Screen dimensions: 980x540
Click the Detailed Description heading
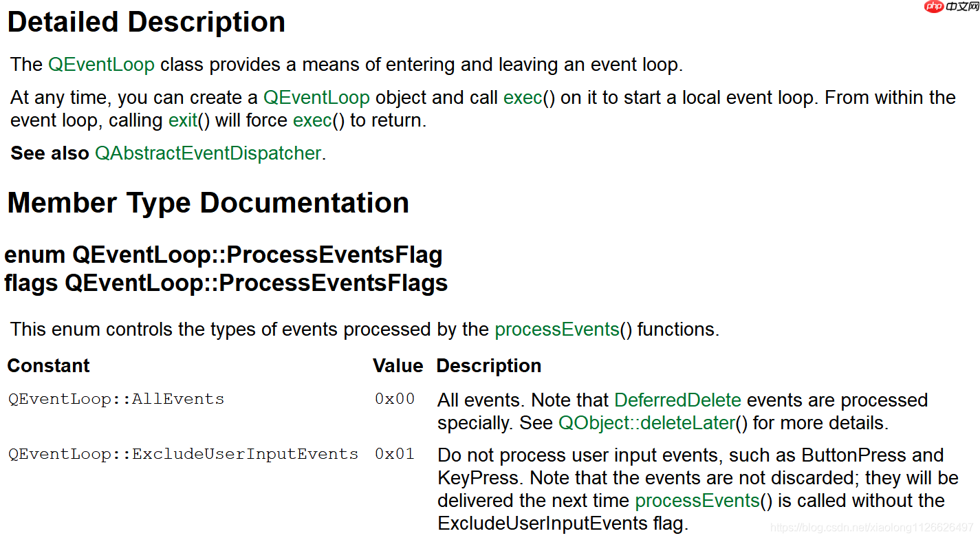pyautogui.click(x=146, y=22)
